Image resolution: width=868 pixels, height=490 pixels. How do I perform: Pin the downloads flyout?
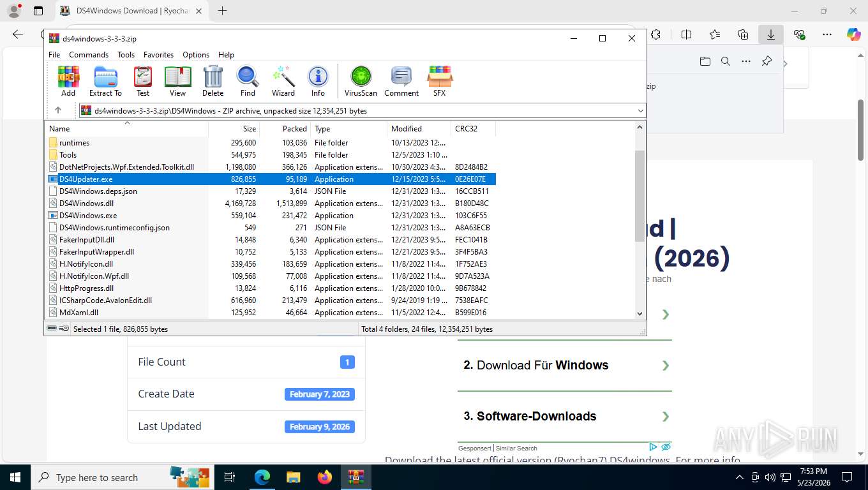click(x=767, y=61)
